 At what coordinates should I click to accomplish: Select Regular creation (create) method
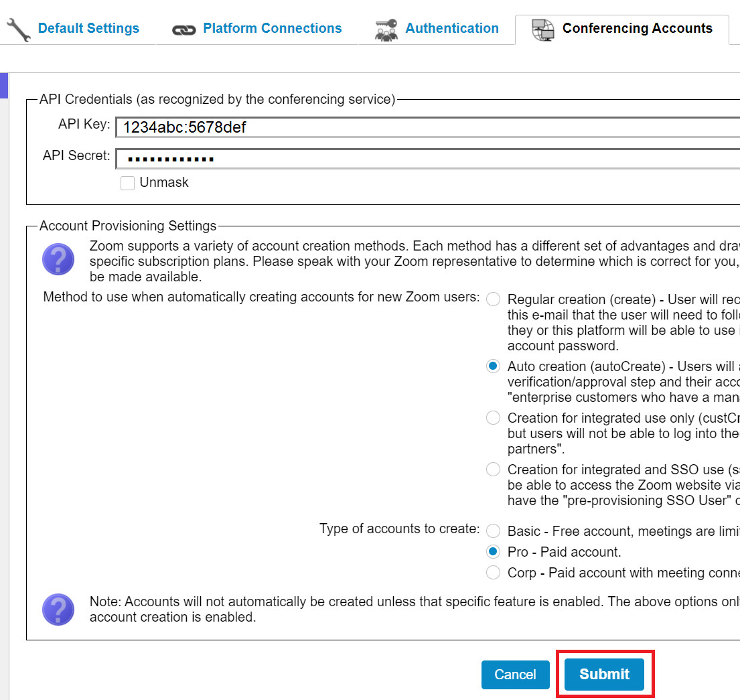(x=493, y=299)
